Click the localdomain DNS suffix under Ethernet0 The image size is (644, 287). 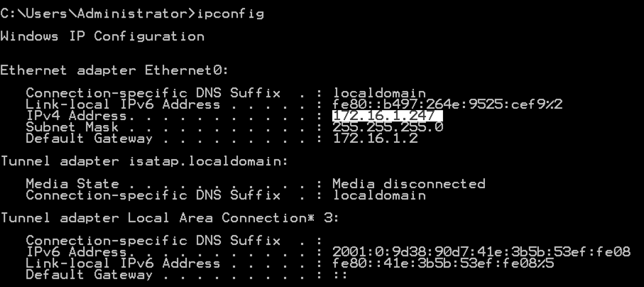(379, 93)
